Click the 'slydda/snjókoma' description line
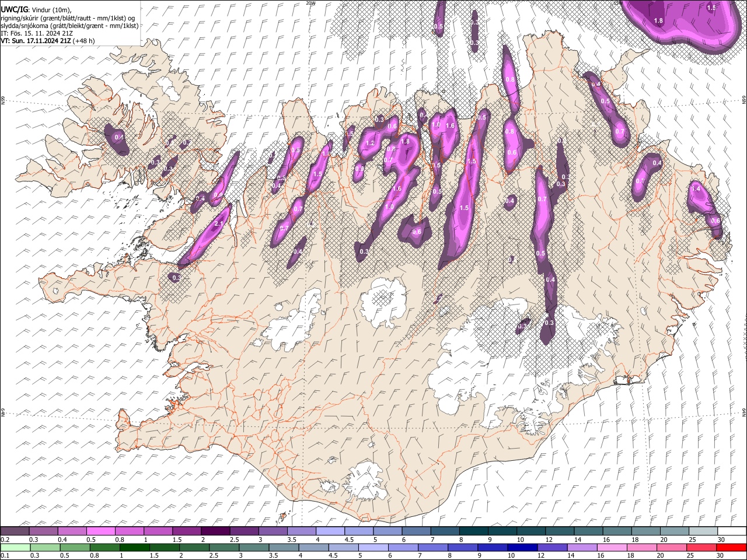This screenshot has height=560, width=747. pyautogui.click(x=69, y=26)
